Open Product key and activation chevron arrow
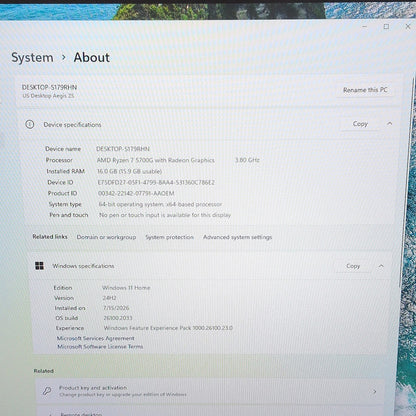 coord(375,391)
